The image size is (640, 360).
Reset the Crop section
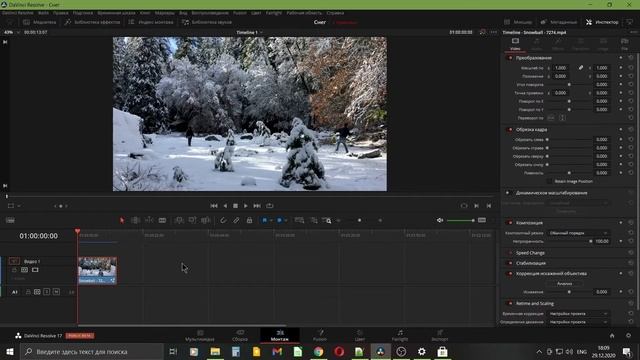pos(631,129)
